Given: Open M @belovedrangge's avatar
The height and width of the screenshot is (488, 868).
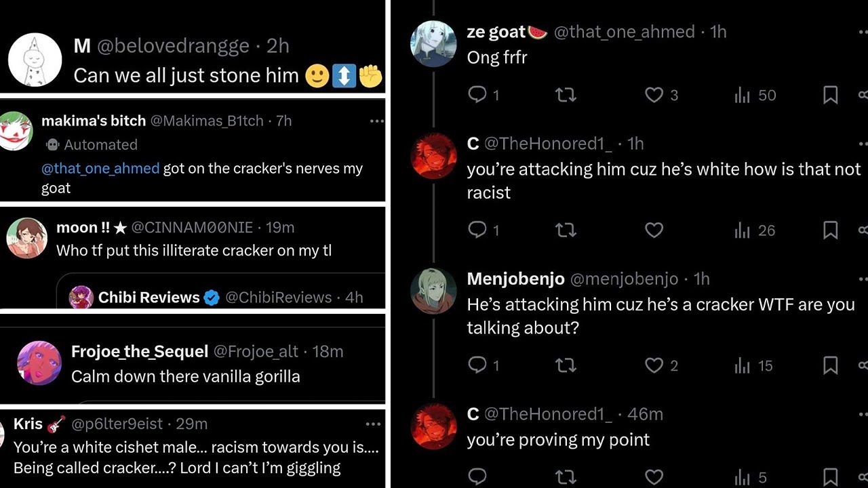Looking at the screenshot, I should (35, 60).
